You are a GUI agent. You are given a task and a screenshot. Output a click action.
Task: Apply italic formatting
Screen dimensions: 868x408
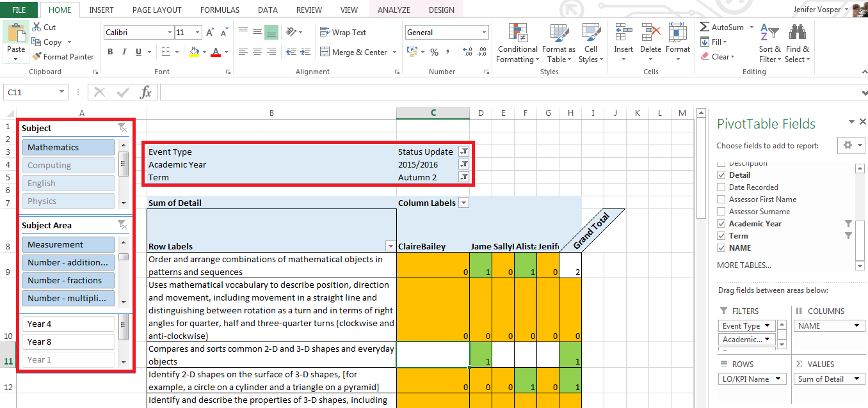(x=125, y=52)
